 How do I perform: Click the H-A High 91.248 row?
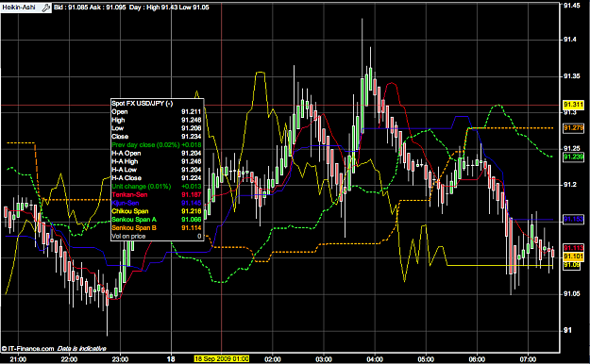coord(157,161)
